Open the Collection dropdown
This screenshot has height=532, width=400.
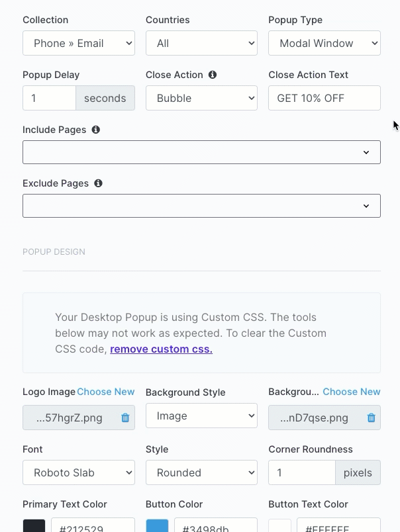pos(79,43)
